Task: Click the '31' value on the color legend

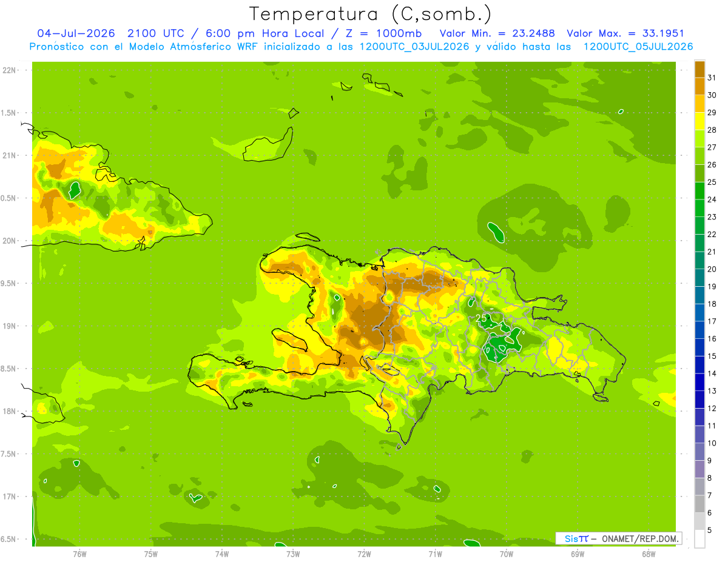Action: tap(712, 78)
